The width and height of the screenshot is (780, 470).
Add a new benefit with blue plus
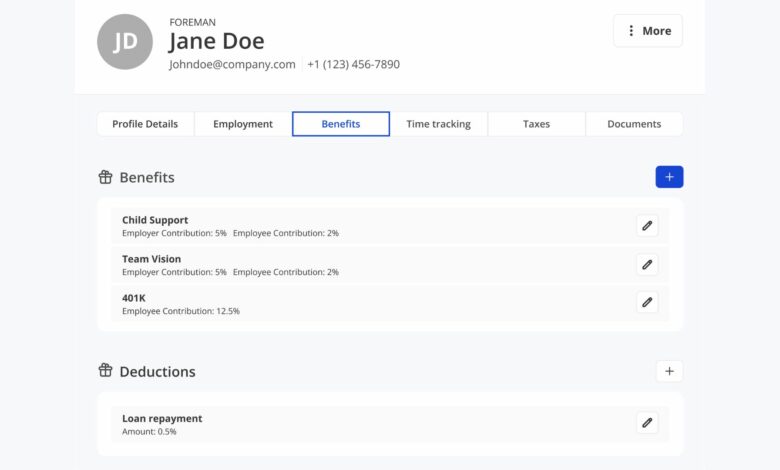click(x=669, y=177)
